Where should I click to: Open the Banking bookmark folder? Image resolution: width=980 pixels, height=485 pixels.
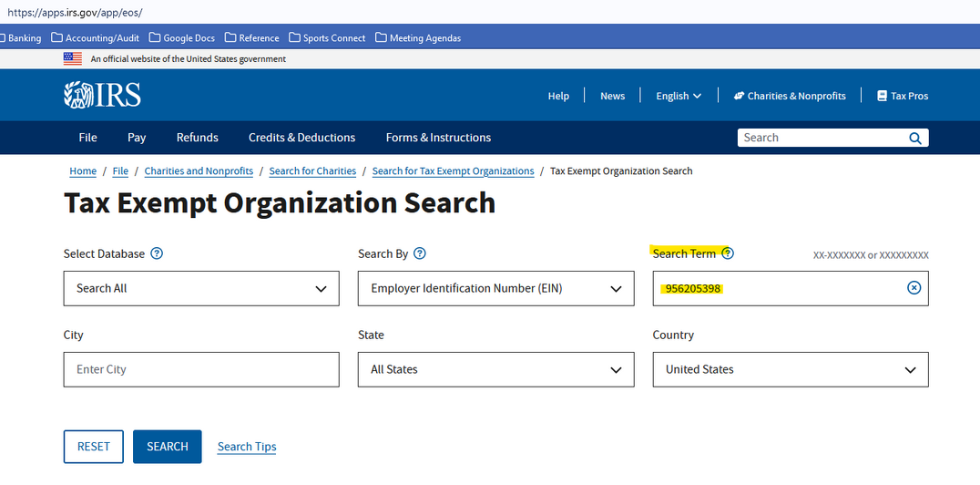coord(20,38)
